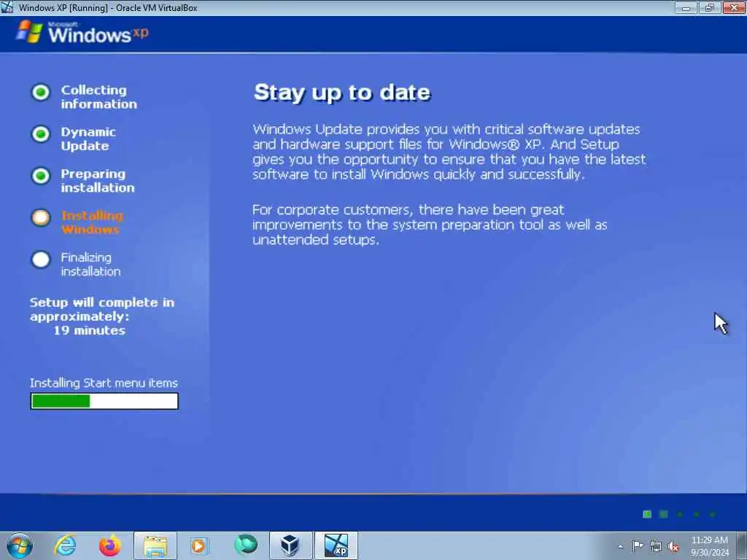Open Windows Explorer folder icon in taskbar
747x560 pixels.
pyautogui.click(x=155, y=545)
